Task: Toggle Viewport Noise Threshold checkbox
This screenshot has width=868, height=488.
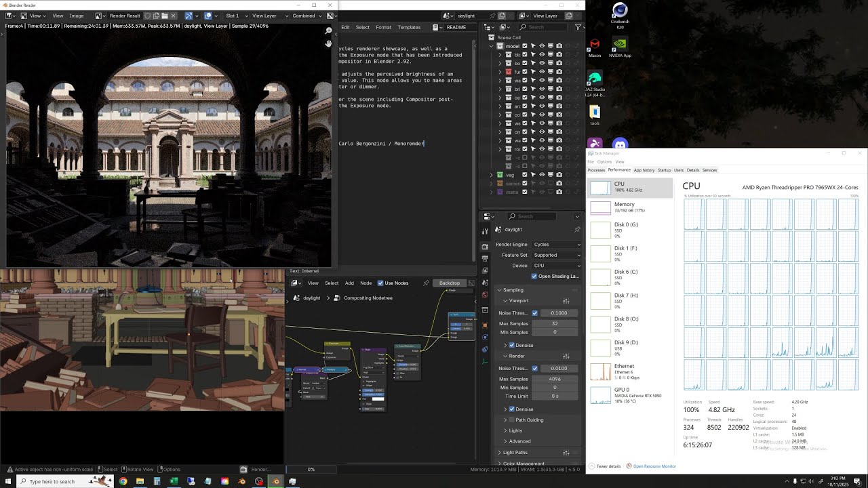Action: pos(535,313)
